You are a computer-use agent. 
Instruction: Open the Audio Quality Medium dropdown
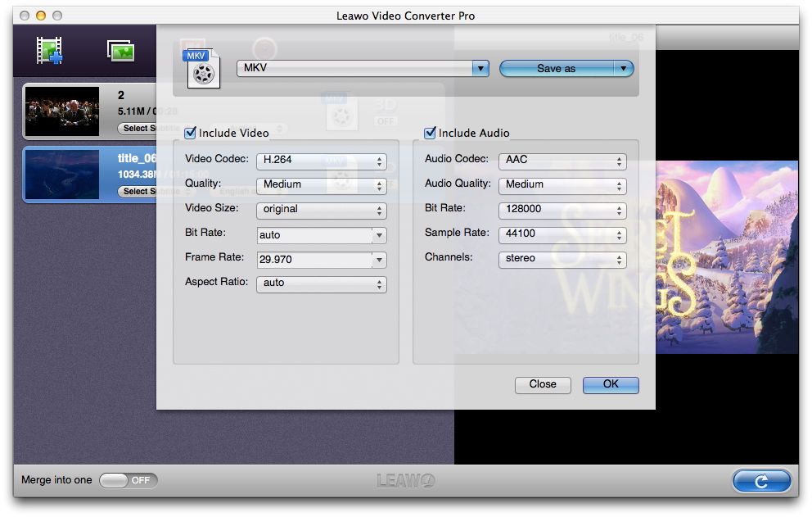(x=562, y=185)
